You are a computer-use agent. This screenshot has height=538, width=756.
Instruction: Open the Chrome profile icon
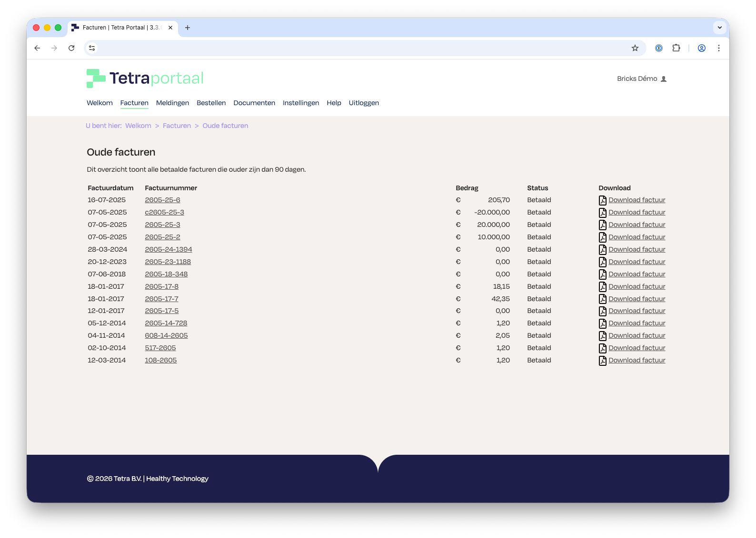[x=701, y=48]
